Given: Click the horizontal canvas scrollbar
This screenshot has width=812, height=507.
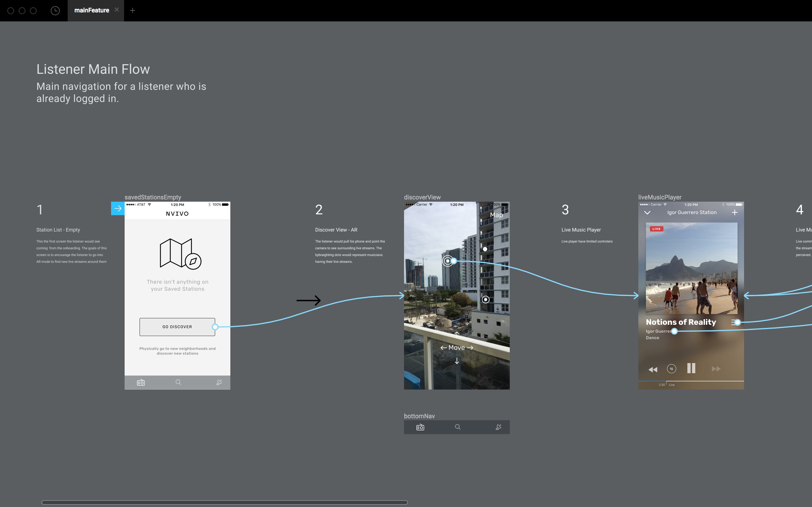Looking at the screenshot, I should click(224, 502).
